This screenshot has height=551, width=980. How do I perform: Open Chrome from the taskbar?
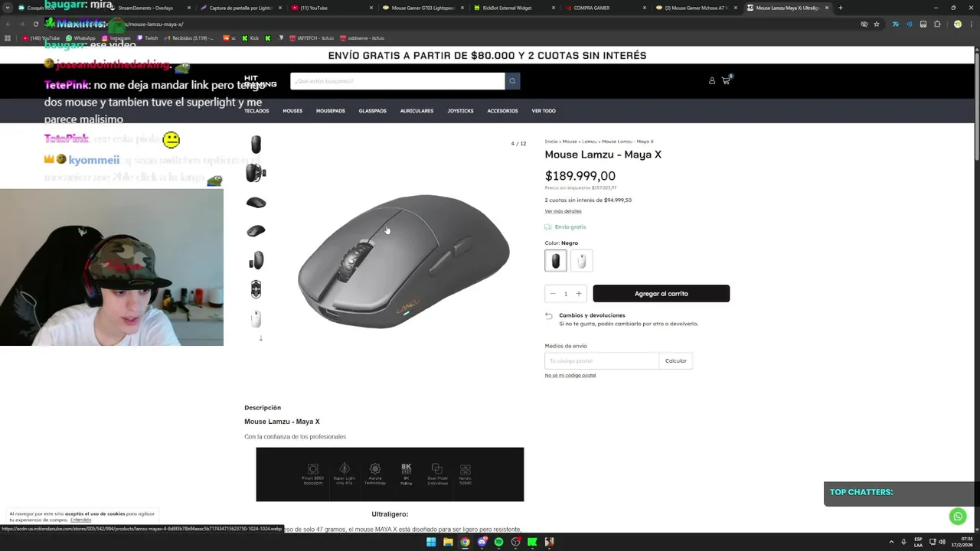(465, 542)
